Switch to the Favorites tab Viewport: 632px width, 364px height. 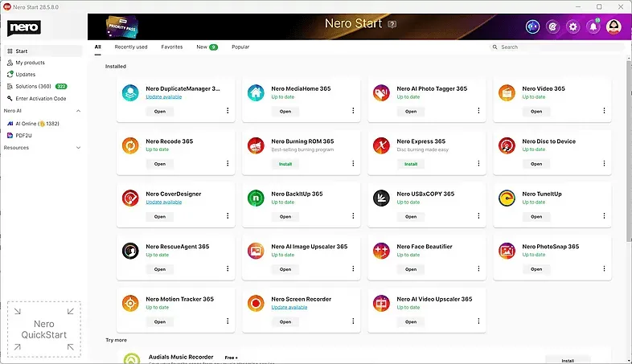[172, 47]
